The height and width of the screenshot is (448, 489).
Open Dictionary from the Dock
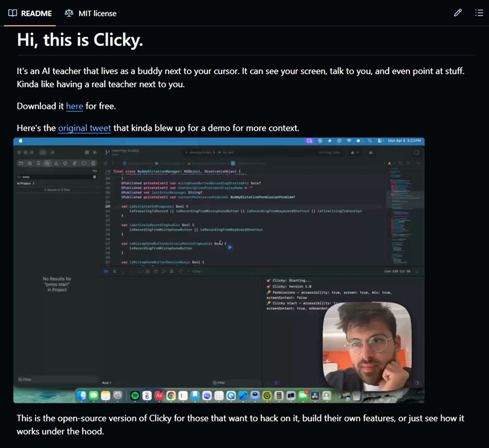pos(159,396)
